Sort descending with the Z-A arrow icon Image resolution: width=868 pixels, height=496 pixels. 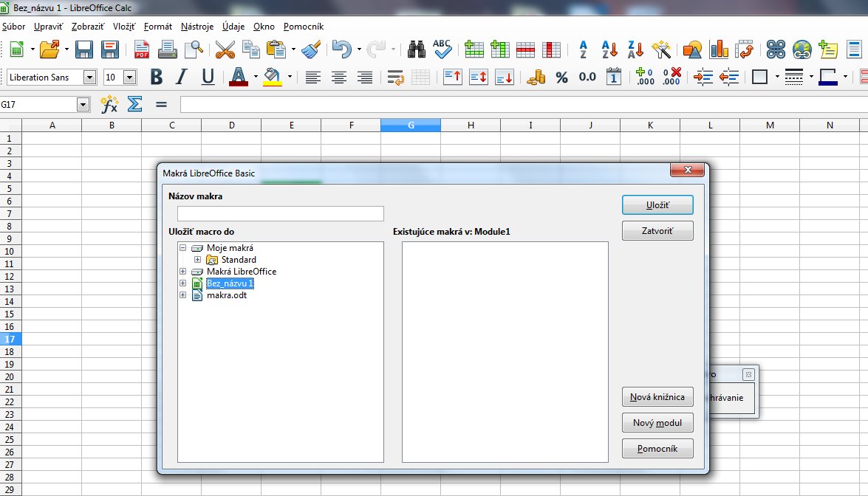pyautogui.click(x=635, y=49)
